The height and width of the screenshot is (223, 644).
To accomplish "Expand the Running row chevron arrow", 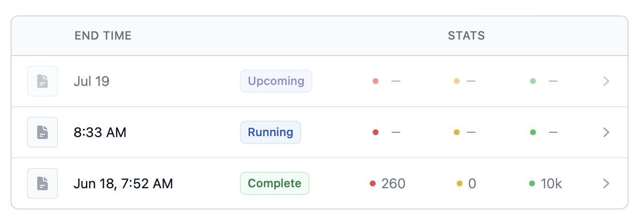I will click(x=607, y=132).
